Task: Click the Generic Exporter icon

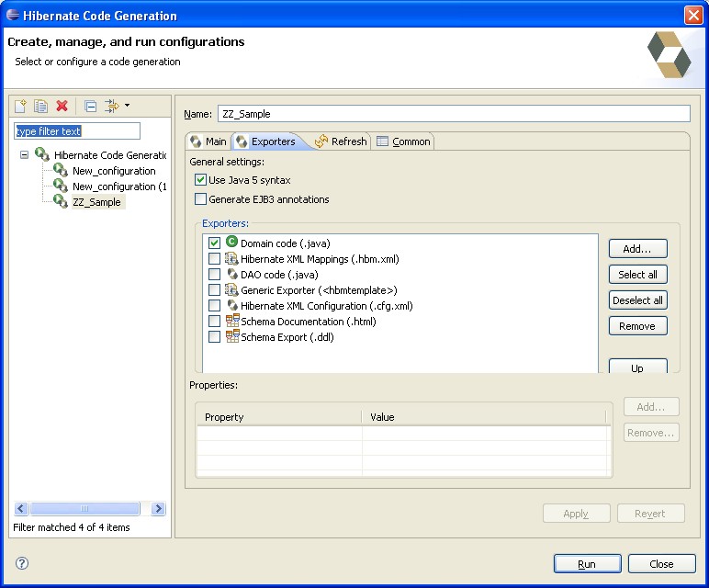Action: point(232,289)
